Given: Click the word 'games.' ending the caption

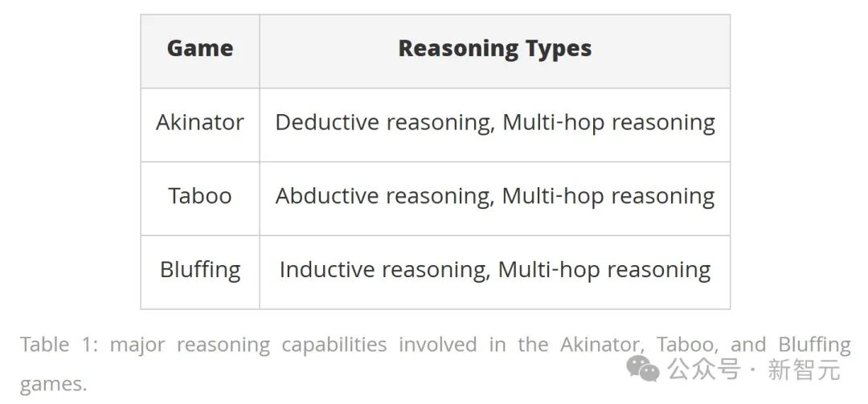Looking at the screenshot, I should pos(53,384).
